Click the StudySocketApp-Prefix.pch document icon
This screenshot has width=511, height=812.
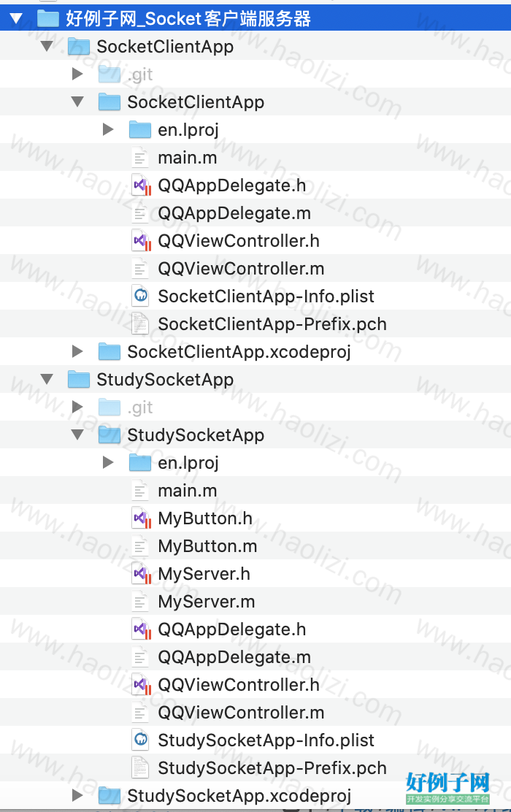coord(140,768)
